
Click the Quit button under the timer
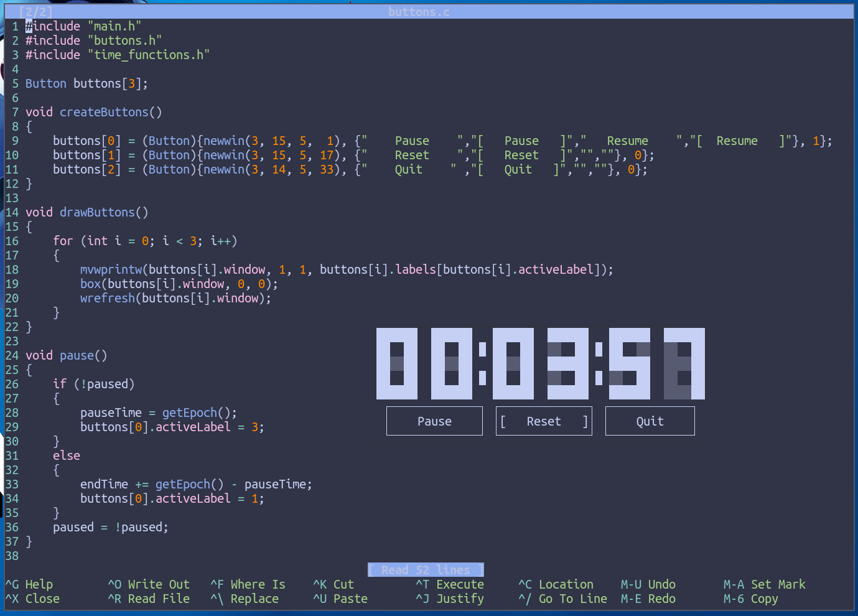point(650,421)
